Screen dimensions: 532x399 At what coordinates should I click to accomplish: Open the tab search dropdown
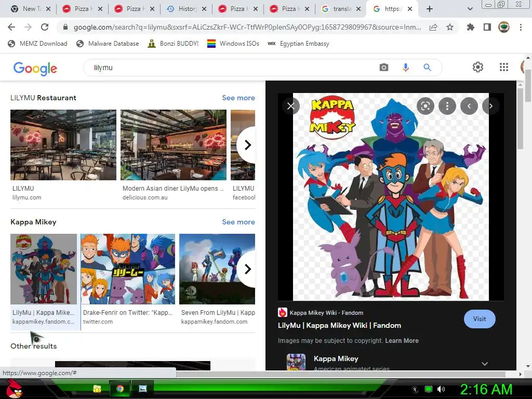[x=470, y=9]
